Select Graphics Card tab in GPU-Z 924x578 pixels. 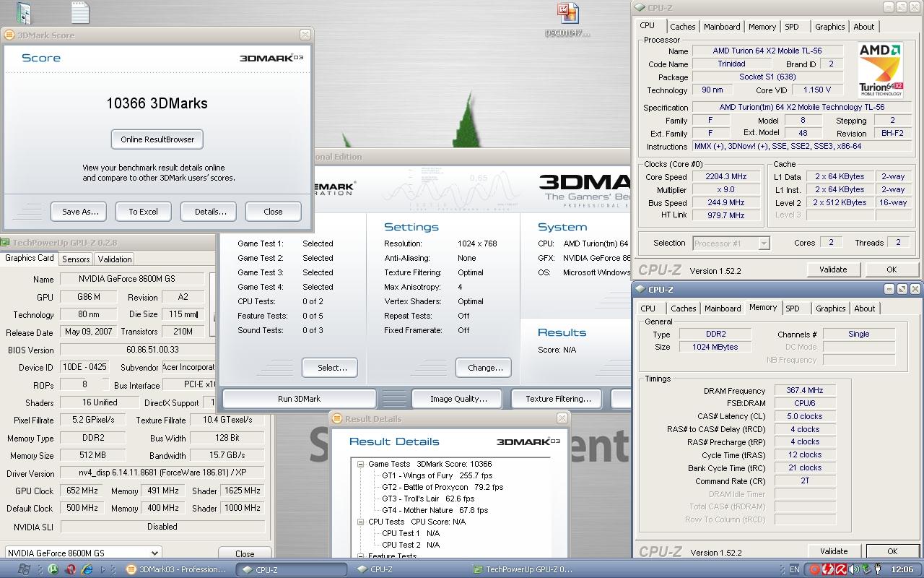[30, 258]
